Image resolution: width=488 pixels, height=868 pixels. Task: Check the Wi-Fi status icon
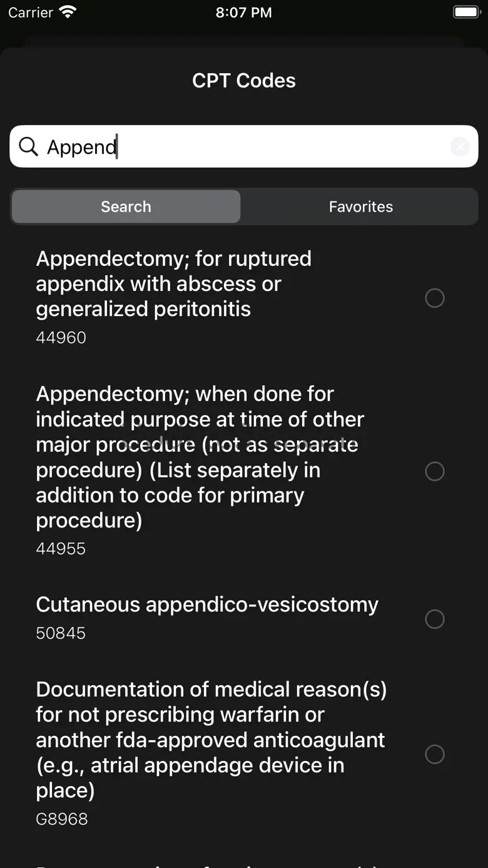click(x=68, y=12)
